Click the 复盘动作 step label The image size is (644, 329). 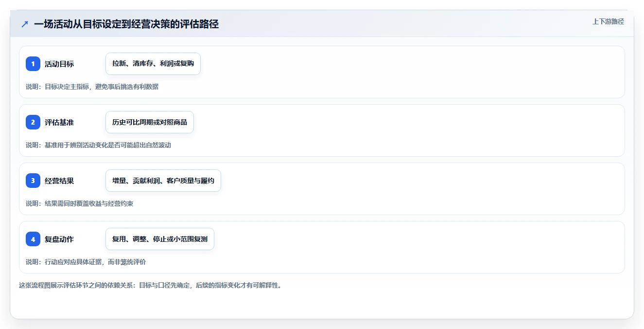tap(59, 239)
